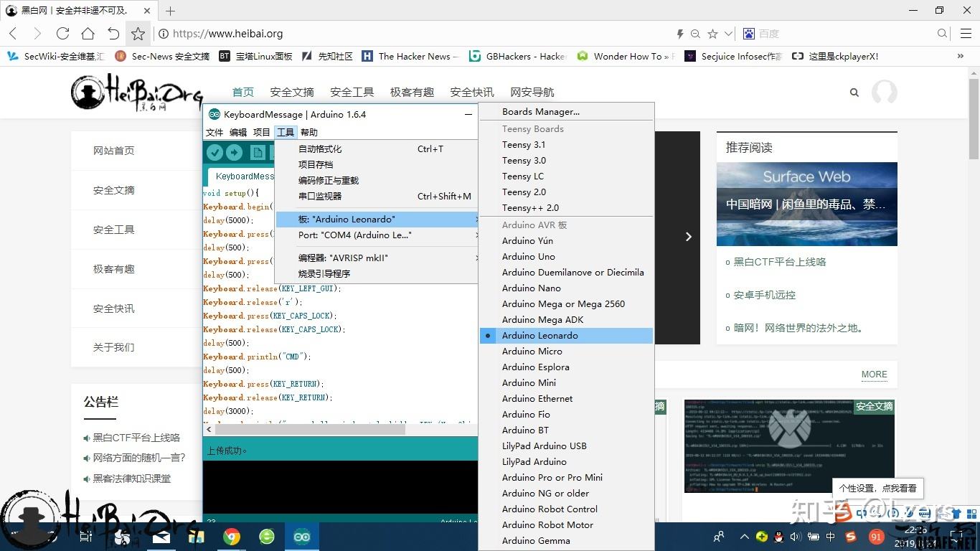Open the 工具 menu in Arduino
Screen dimensions: 980x551
(x=286, y=132)
